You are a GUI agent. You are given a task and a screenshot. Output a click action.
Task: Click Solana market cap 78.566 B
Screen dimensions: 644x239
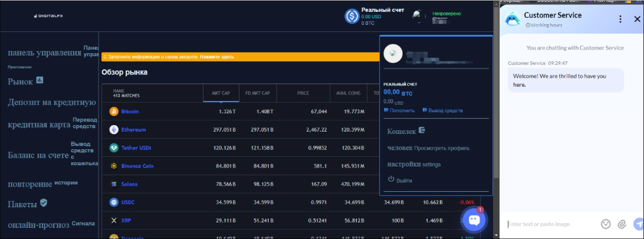tap(225, 184)
